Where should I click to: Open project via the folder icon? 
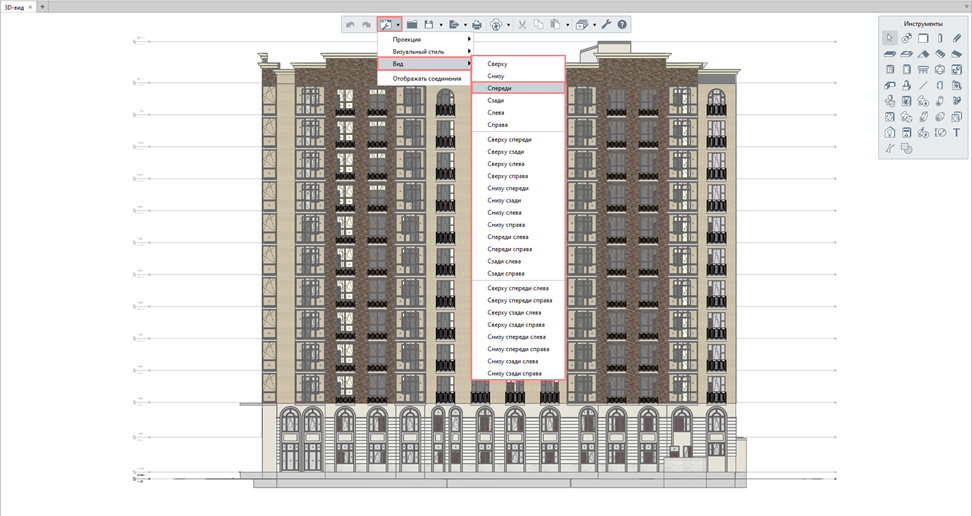[x=412, y=25]
